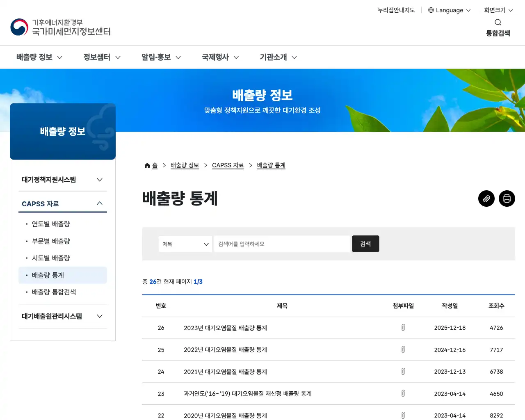Click the 국가미세먼지정보센터 logo
Screen dimensions: 525x420
pyautogui.click(x=60, y=27)
